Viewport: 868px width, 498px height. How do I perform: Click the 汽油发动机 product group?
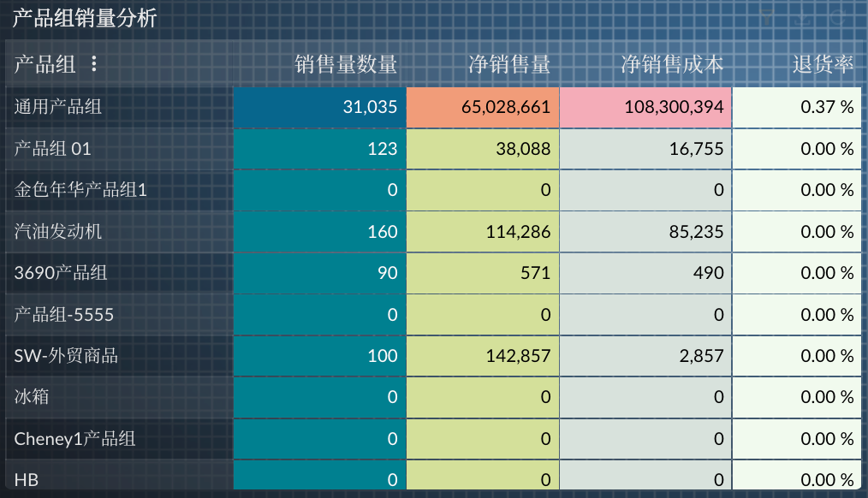[56, 231]
